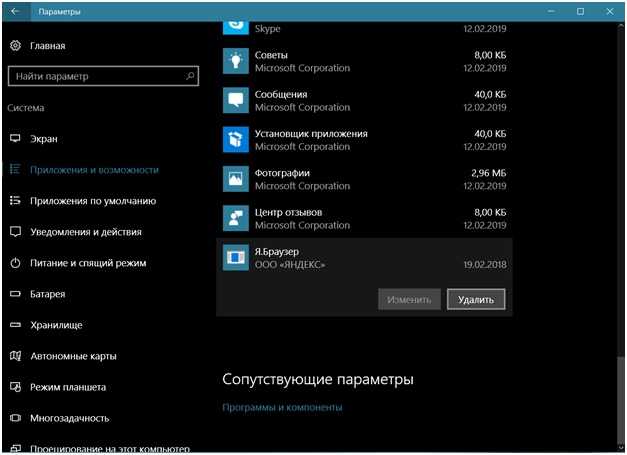The width and height of the screenshot is (627, 455).
Task: Click the Советы lightbulb app icon
Action: [x=236, y=61]
